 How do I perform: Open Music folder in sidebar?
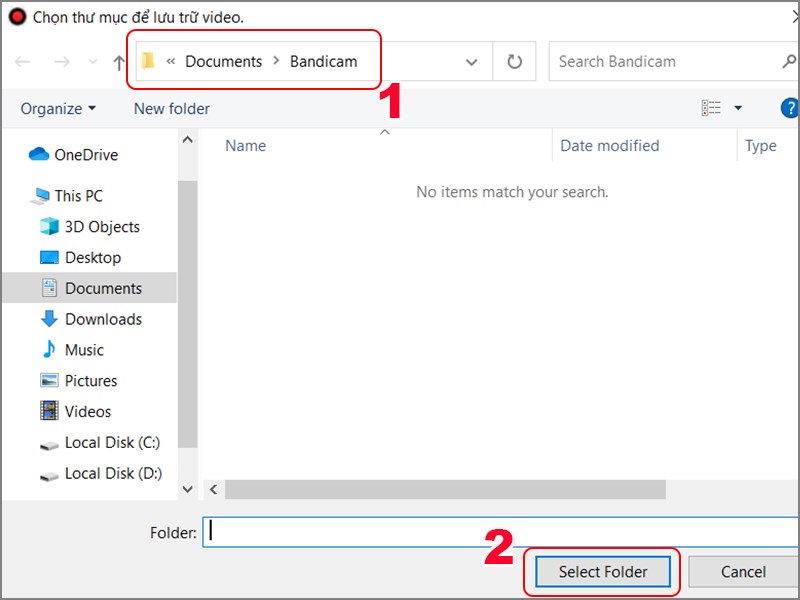click(x=72, y=350)
